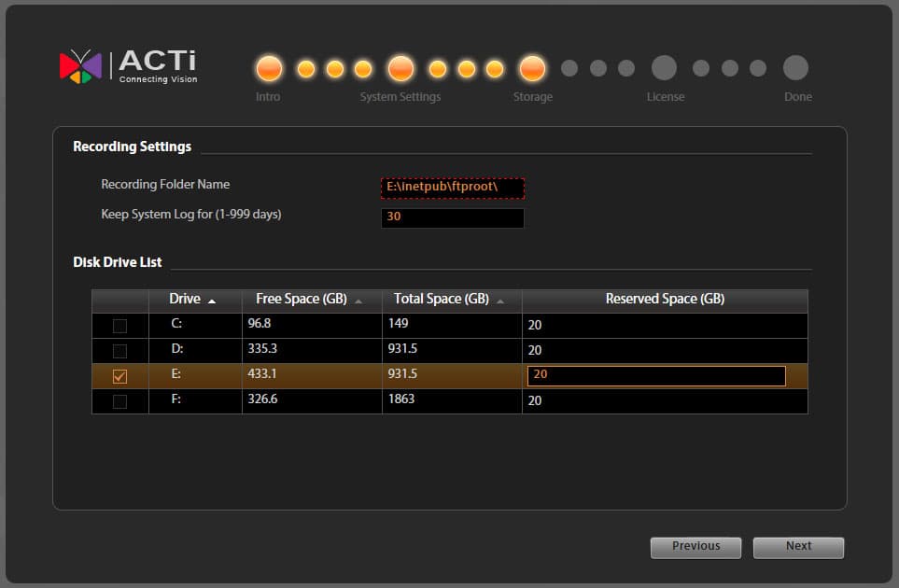Click the Reserved Space (GB) column header
This screenshot has height=588, width=899.
(665, 300)
